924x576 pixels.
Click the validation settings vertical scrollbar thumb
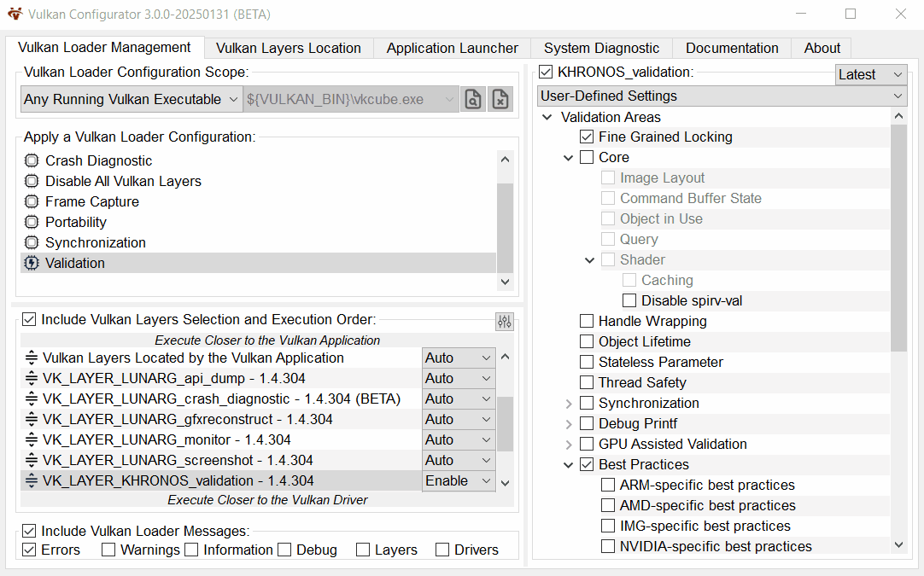coord(898,237)
